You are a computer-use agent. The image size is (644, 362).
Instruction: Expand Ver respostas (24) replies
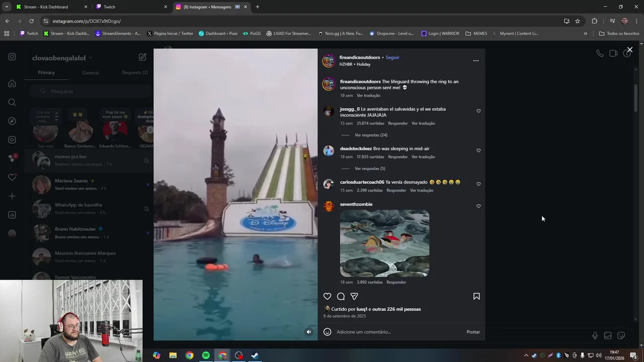371,135
